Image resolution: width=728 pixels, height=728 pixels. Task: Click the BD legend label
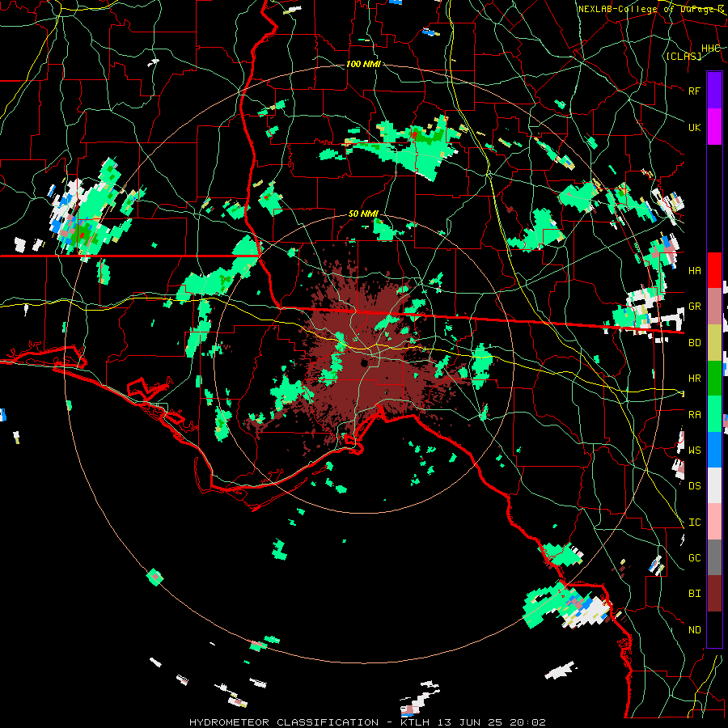pos(694,343)
